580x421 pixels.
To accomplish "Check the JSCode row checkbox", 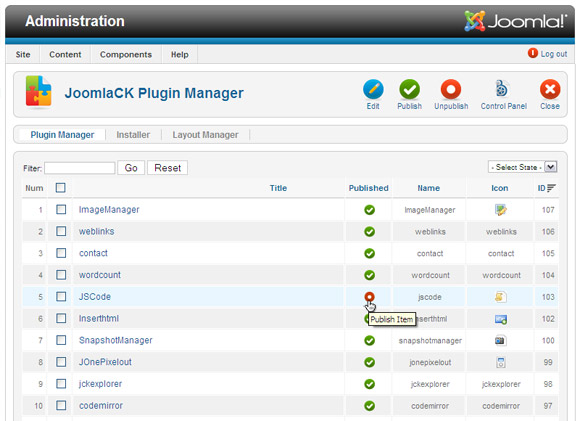I will (x=61, y=296).
